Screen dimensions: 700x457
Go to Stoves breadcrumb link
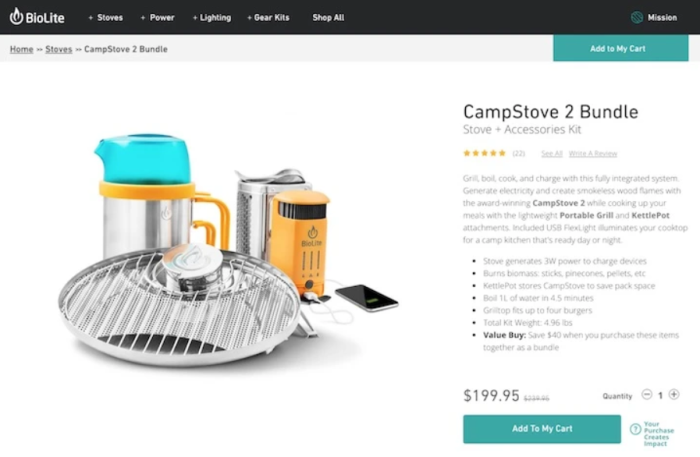tap(58, 49)
